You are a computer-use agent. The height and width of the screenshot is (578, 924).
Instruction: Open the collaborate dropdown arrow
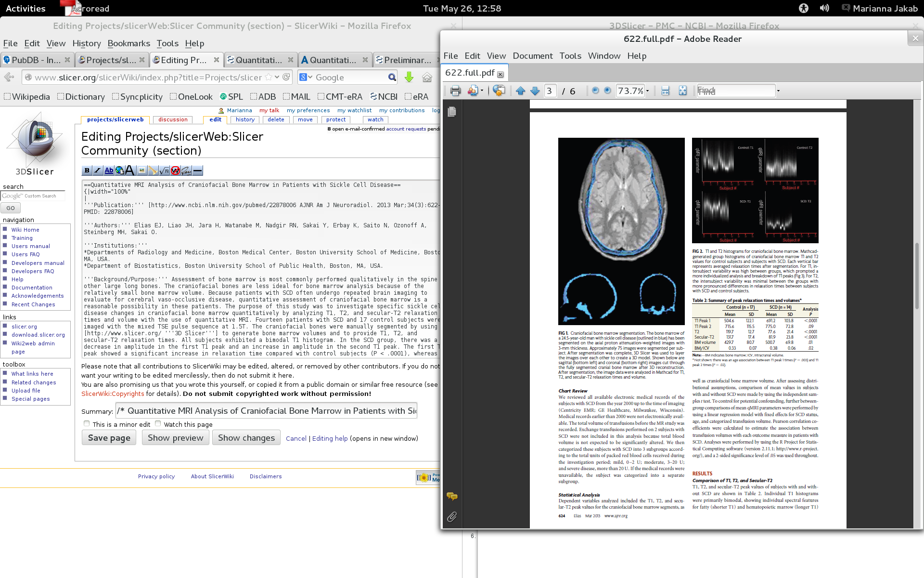coord(482,91)
